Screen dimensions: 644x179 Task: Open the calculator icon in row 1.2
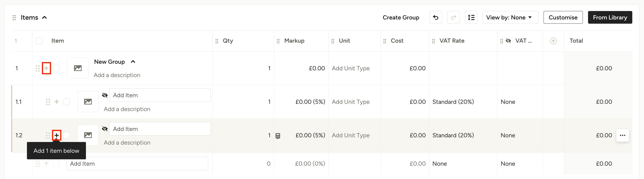tap(278, 136)
